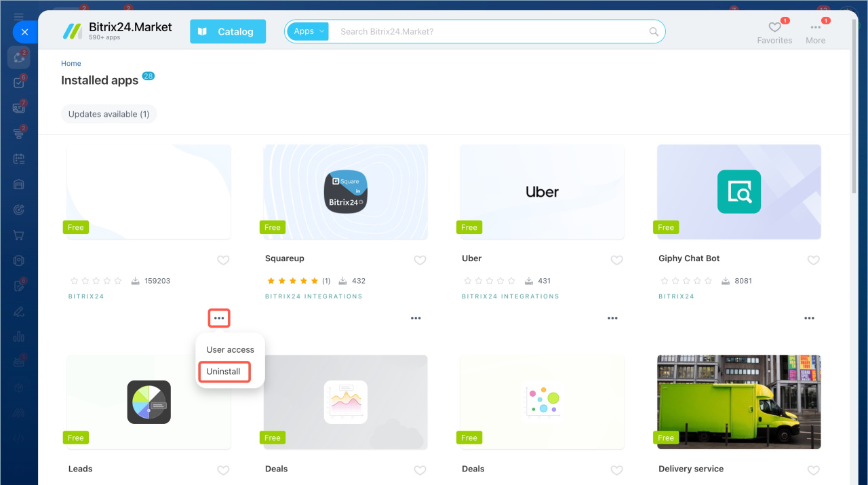
Task: Favorite the Giphy Chat Bot app
Action: 813,260
